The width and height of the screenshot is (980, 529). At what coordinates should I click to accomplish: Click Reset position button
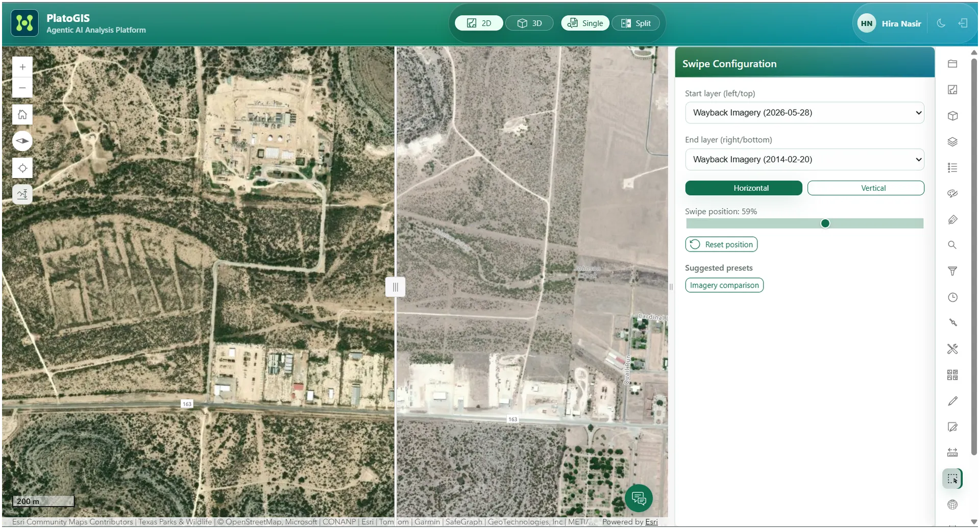(721, 244)
